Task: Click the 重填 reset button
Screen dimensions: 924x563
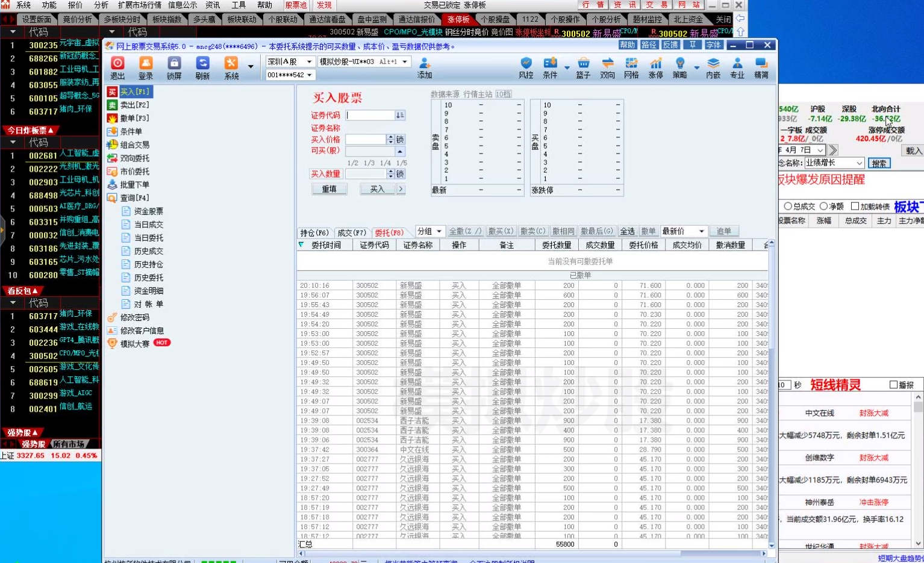Action: tap(329, 189)
